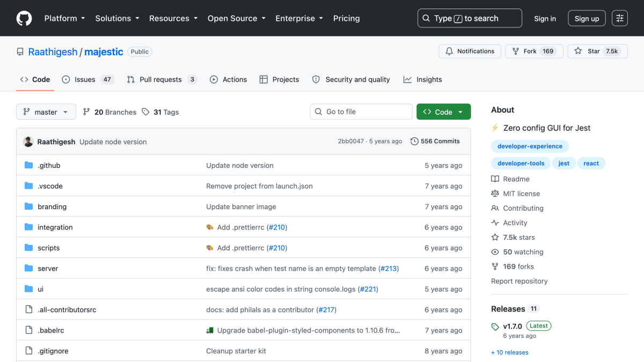
Task: Click the Raathigesh owner link
Action: 53,52
